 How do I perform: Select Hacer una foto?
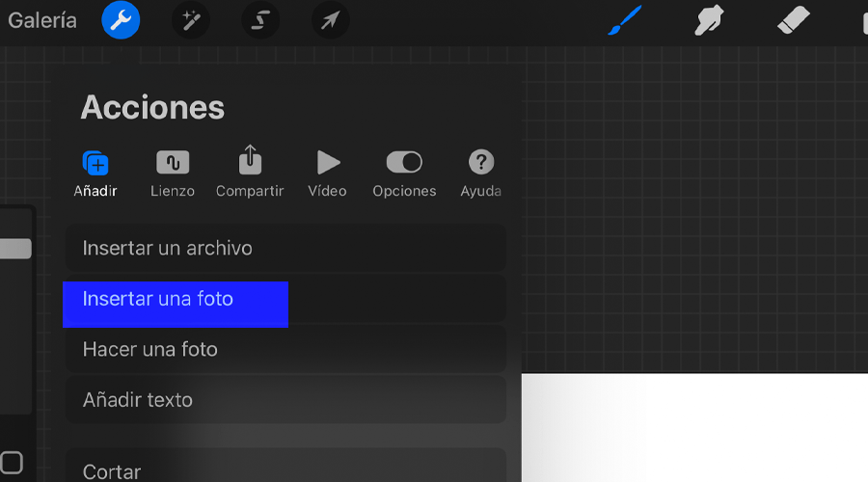[x=285, y=350]
